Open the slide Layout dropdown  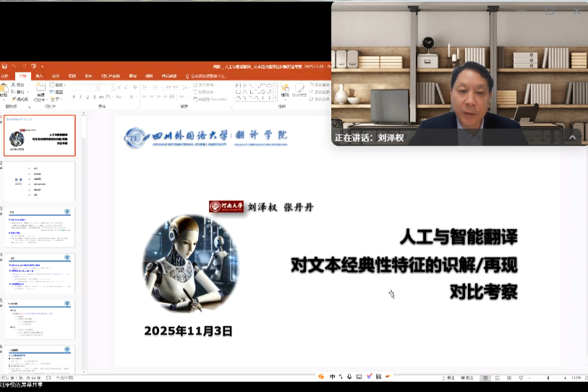point(59,85)
